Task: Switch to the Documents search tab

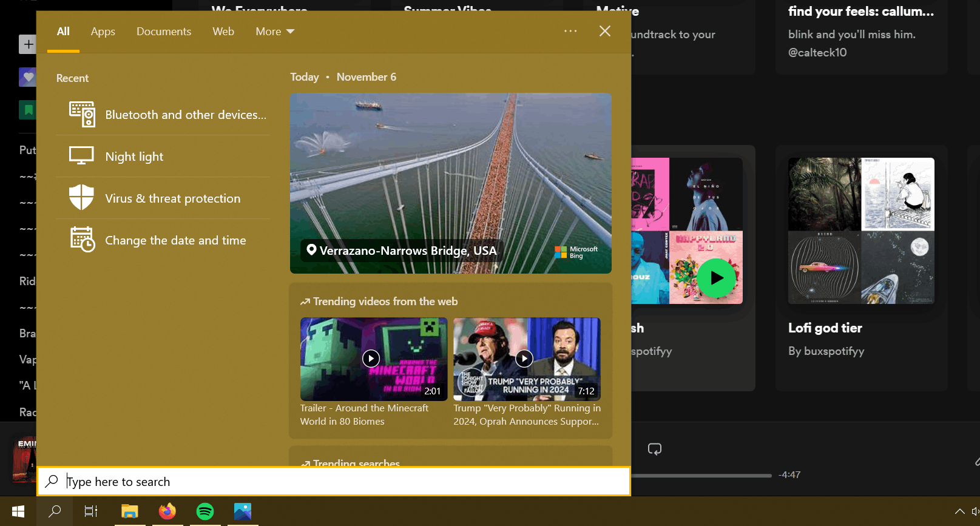Action: 164,32
